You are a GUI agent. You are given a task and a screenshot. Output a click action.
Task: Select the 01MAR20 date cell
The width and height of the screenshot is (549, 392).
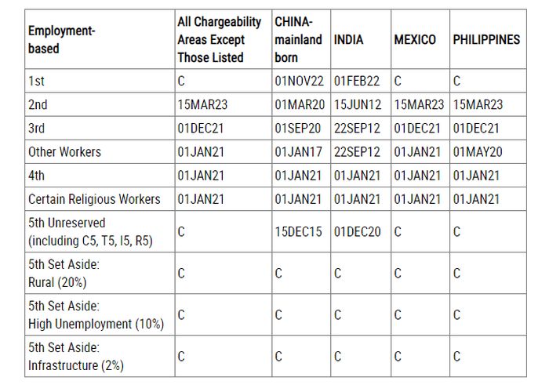pyautogui.click(x=301, y=104)
